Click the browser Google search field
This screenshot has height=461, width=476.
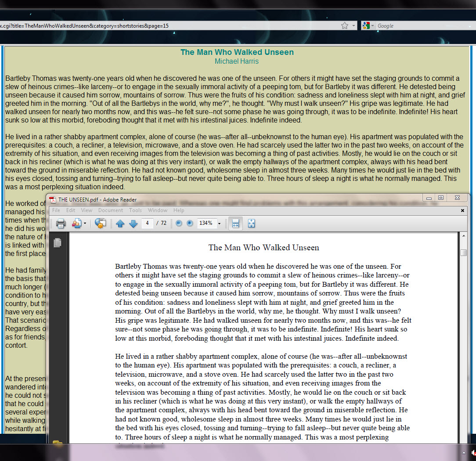(x=425, y=26)
